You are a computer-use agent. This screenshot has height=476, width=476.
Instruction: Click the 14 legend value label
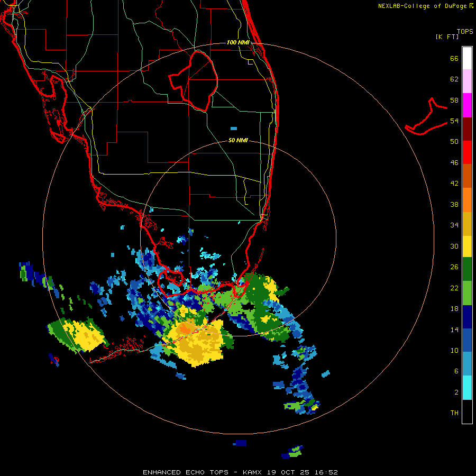tap(454, 329)
